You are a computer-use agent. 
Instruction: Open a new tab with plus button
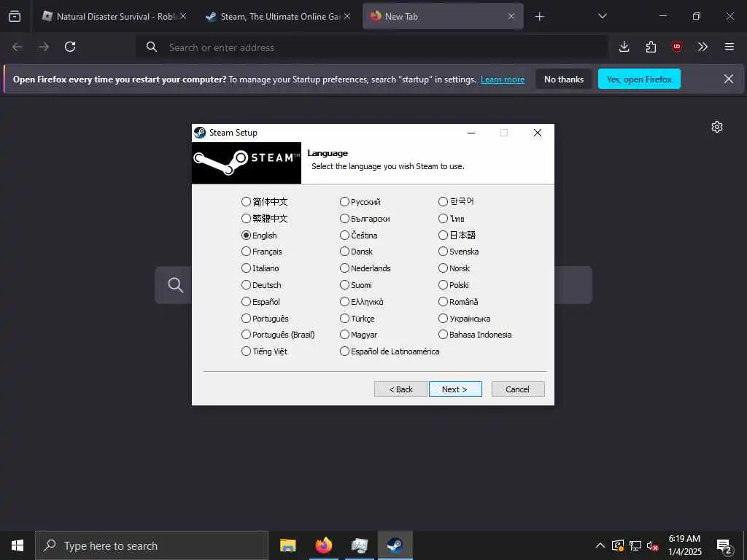539,17
